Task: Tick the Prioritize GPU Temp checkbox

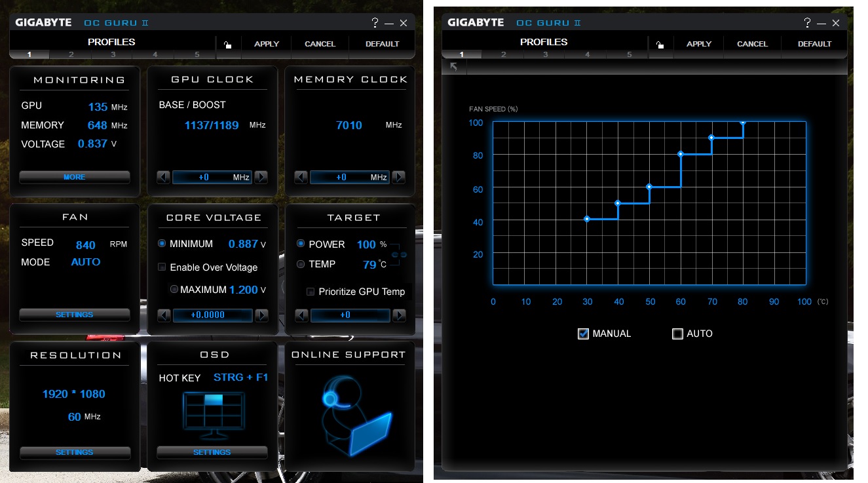Action: pyautogui.click(x=311, y=292)
